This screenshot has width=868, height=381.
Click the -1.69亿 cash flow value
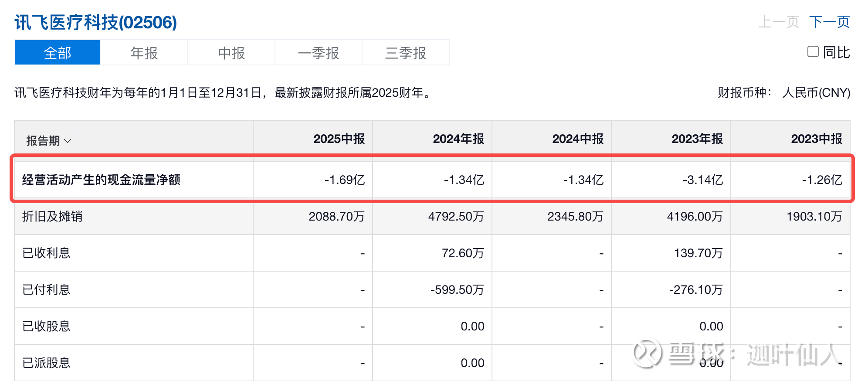tap(345, 180)
